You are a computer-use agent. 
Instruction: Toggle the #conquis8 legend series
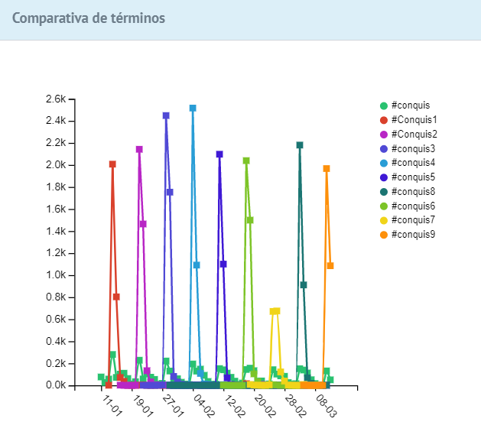408,192
